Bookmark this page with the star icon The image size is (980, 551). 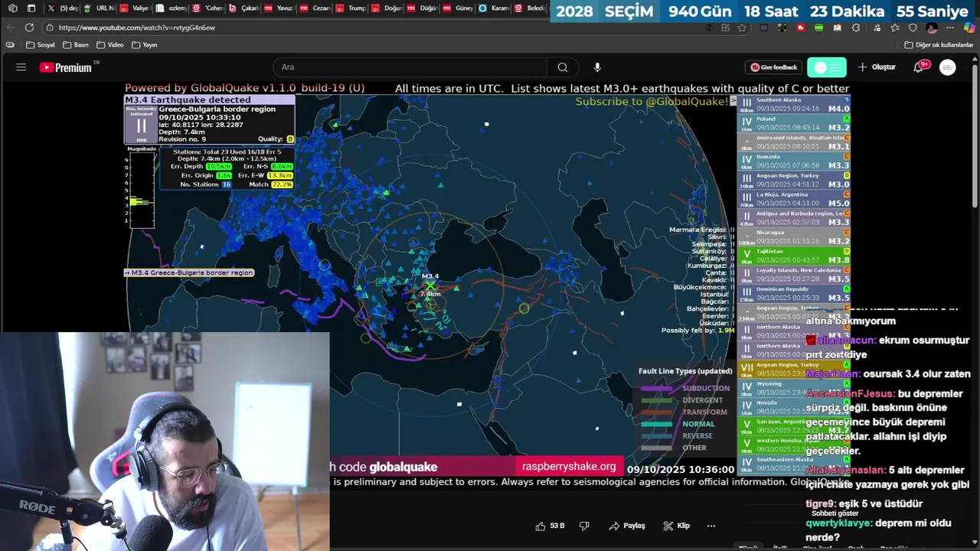coord(742,28)
